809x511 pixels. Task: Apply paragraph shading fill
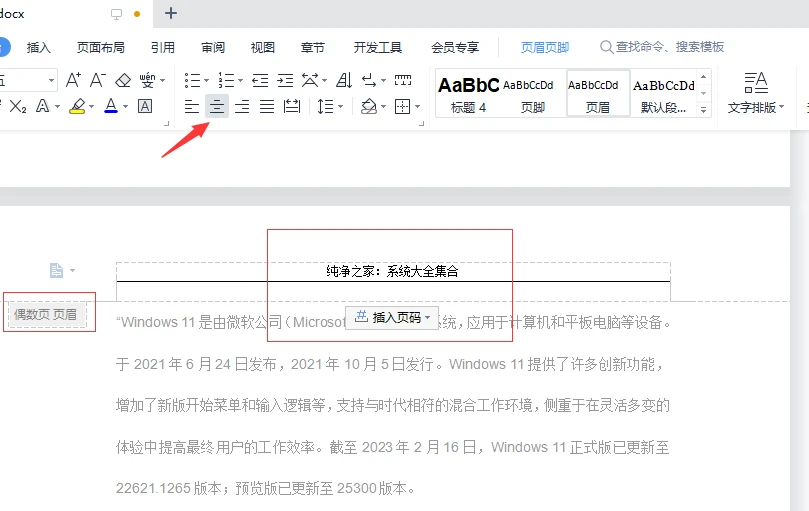(x=368, y=107)
